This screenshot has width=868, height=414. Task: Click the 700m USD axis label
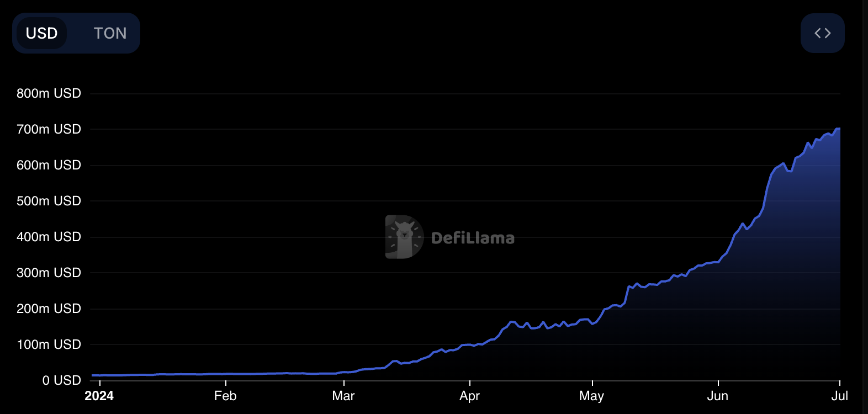click(x=49, y=129)
